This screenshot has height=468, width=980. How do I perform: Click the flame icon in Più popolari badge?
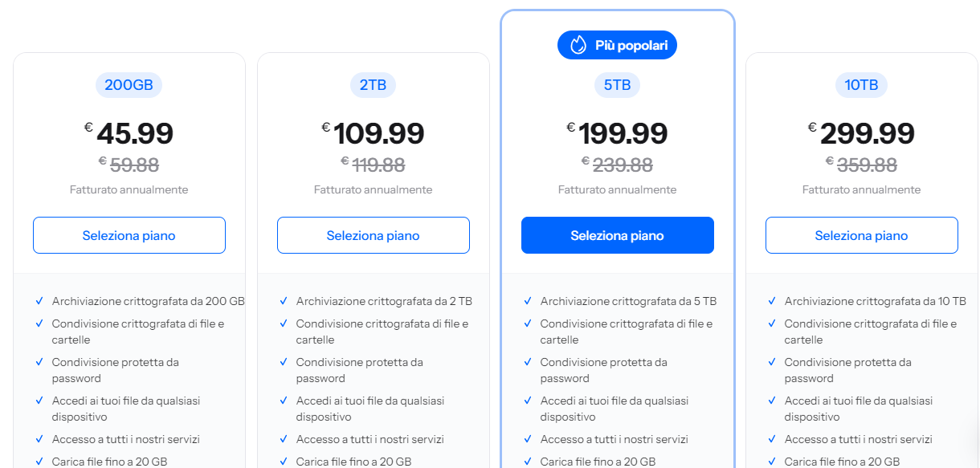pos(578,46)
